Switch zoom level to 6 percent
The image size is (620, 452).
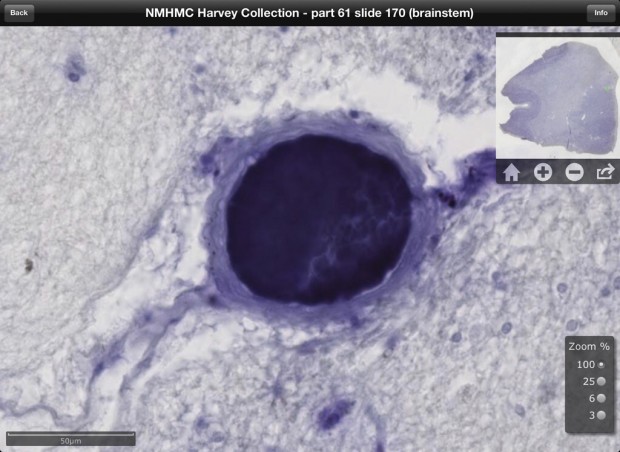pyautogui.click(x=601, y=399)
